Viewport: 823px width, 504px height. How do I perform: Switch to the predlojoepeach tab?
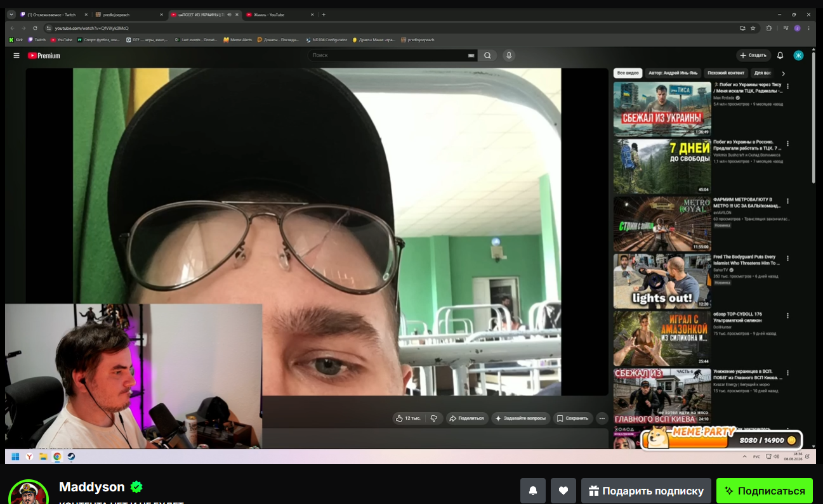point(129,15)
